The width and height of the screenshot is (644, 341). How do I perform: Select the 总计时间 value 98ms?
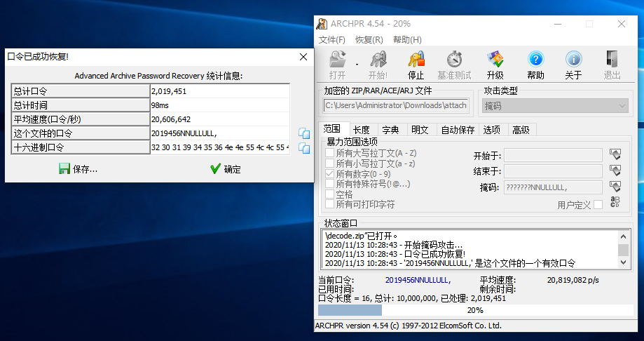point(220,105)
